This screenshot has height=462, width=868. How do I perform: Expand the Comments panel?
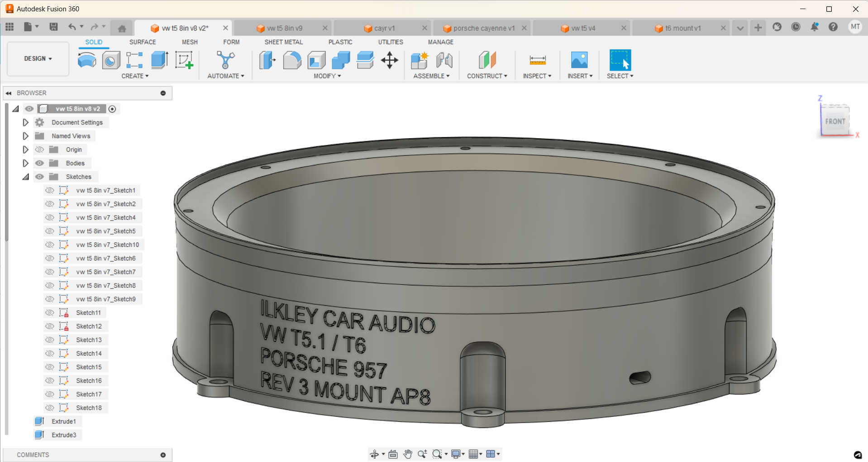[x=163, y=455]
